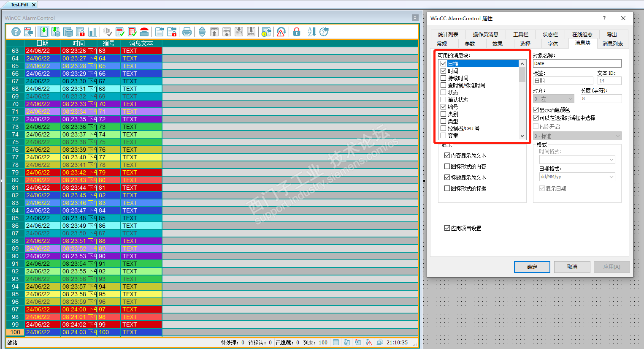Viewport: 644px width, 349px height.
Task: Enable the 确认状态 message block
Action: (443, 100)
